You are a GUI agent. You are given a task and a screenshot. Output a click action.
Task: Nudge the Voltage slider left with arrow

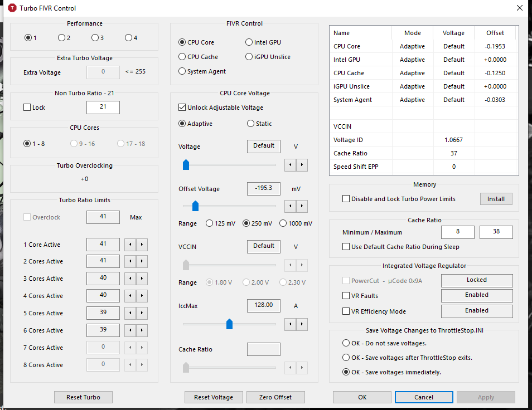click(x=290, y=165)
